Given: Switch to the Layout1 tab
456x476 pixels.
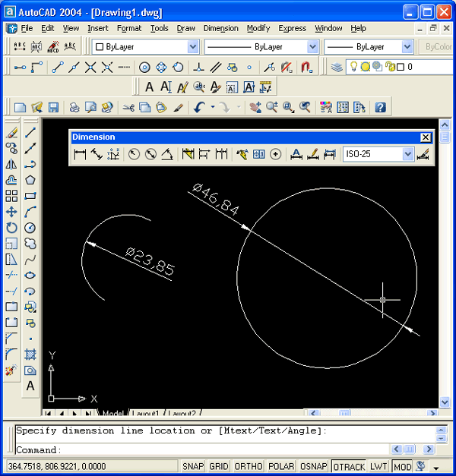Looking at the screenshot, I should click(144, 414).
